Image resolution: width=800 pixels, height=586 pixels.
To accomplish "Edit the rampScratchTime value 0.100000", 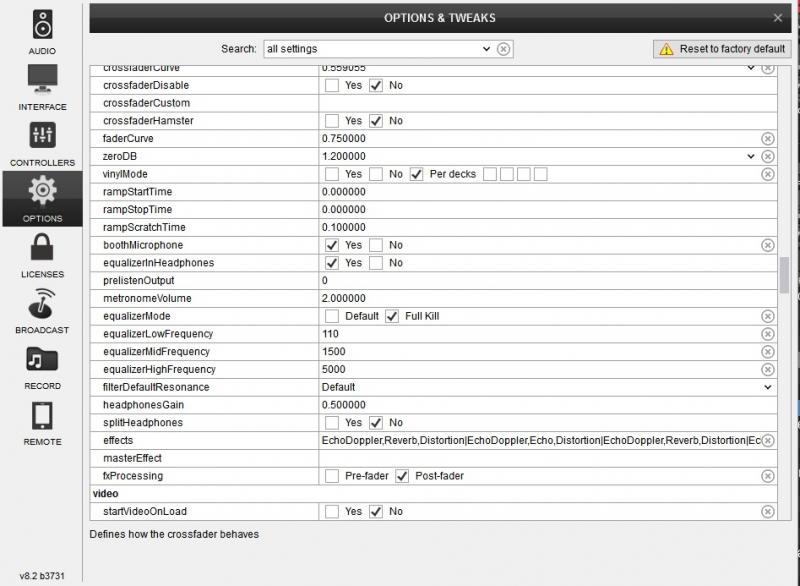I will click(344, 227).
